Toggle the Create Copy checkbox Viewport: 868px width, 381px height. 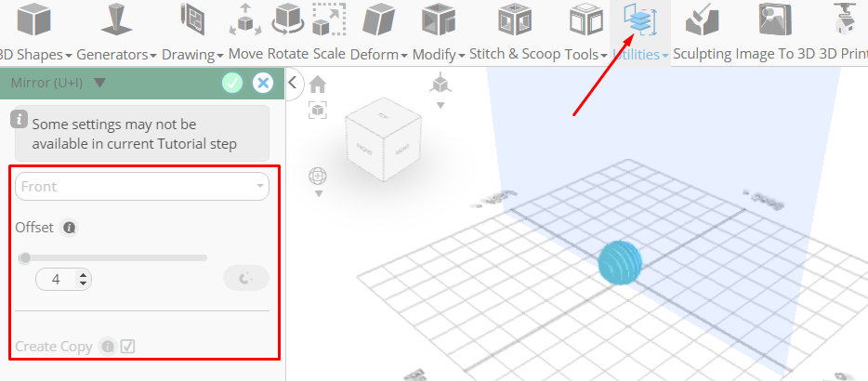128,347
